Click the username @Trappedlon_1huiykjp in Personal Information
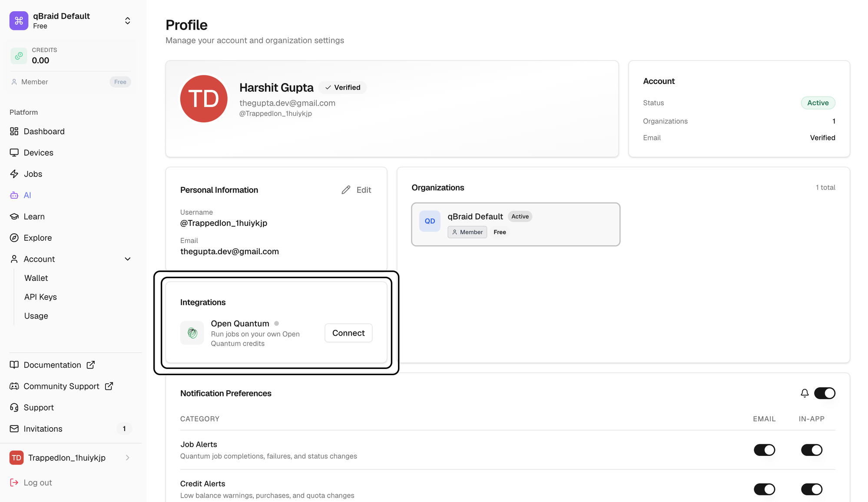 tap(224, 223)
